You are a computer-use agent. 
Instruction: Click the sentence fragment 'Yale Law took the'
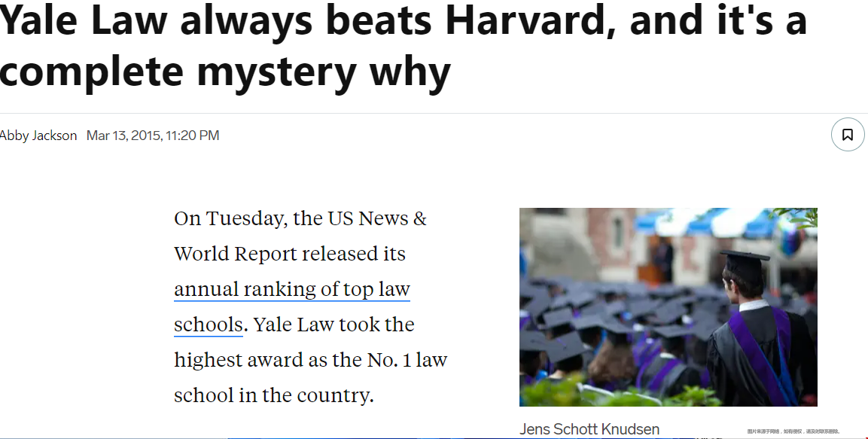coord(333,325)
